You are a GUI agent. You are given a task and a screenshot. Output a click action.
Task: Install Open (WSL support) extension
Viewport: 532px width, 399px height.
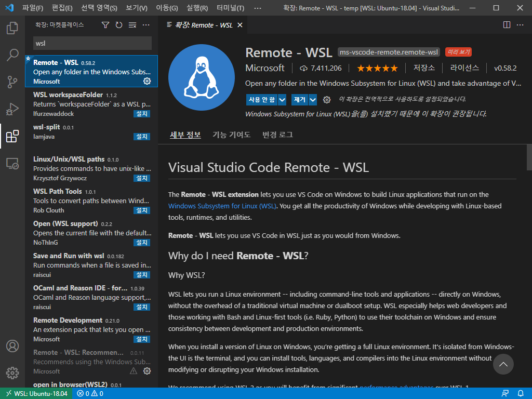tap(142, 243)
